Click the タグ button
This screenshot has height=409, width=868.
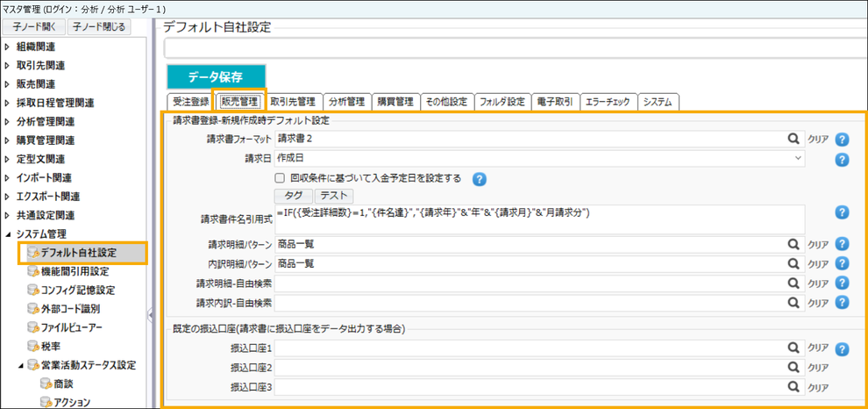pos(294,196)
